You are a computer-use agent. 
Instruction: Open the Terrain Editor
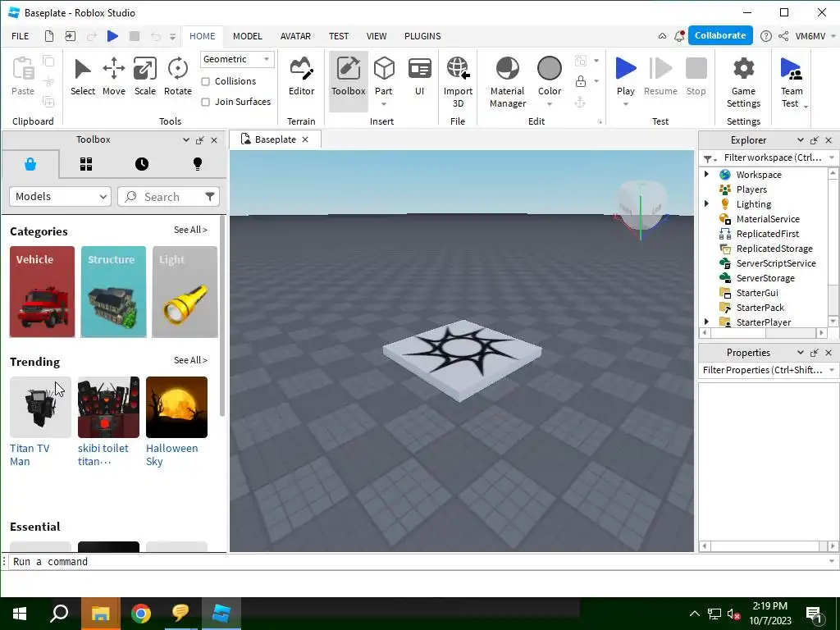301,77
